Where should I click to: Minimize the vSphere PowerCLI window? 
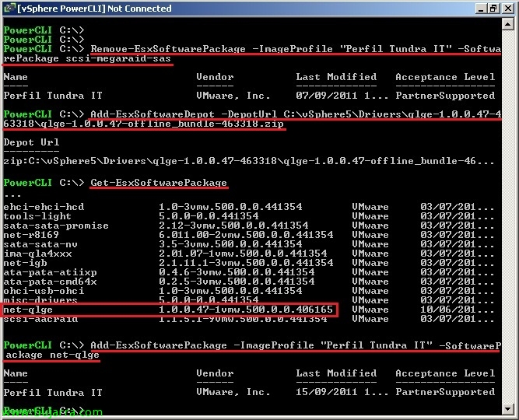point(481,9)
